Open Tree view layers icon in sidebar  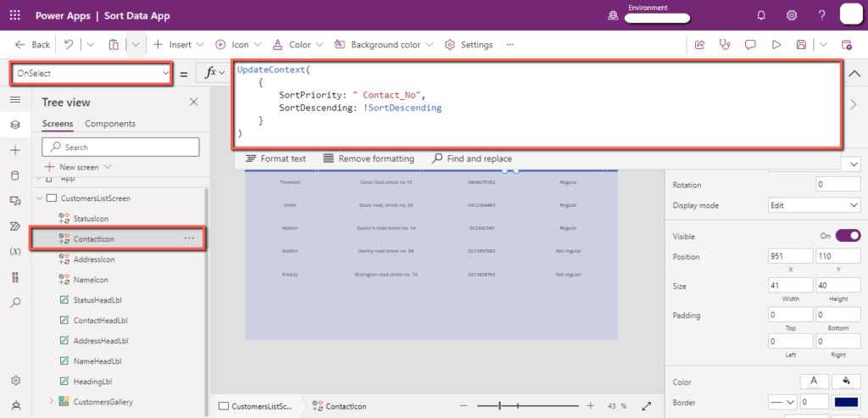[x=15, y=125]
